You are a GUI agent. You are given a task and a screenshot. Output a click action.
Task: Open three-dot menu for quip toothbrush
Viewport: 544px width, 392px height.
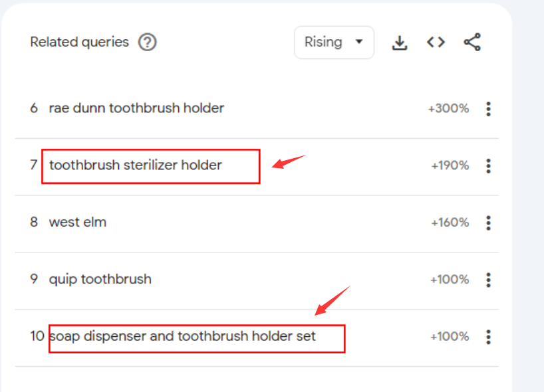tap(488, 280)
